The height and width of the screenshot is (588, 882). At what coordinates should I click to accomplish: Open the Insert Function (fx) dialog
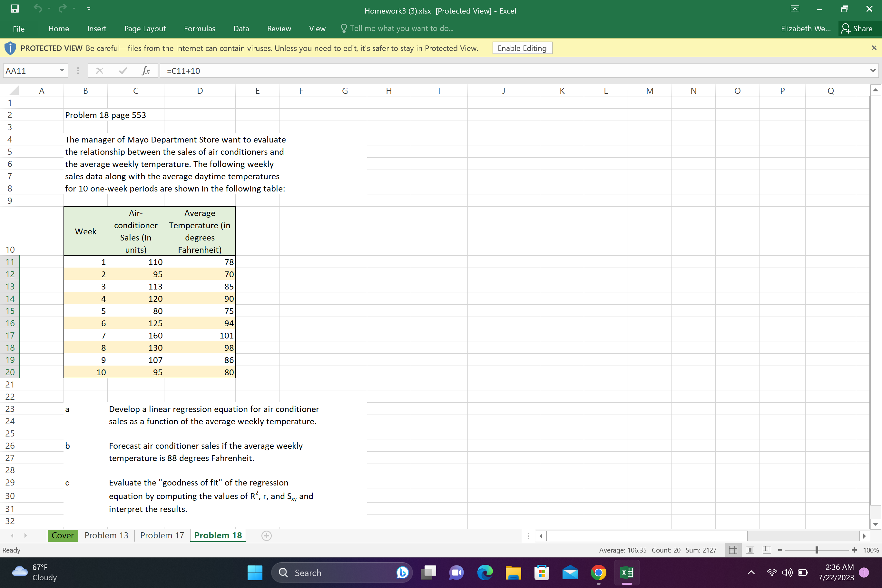(146, 71)
